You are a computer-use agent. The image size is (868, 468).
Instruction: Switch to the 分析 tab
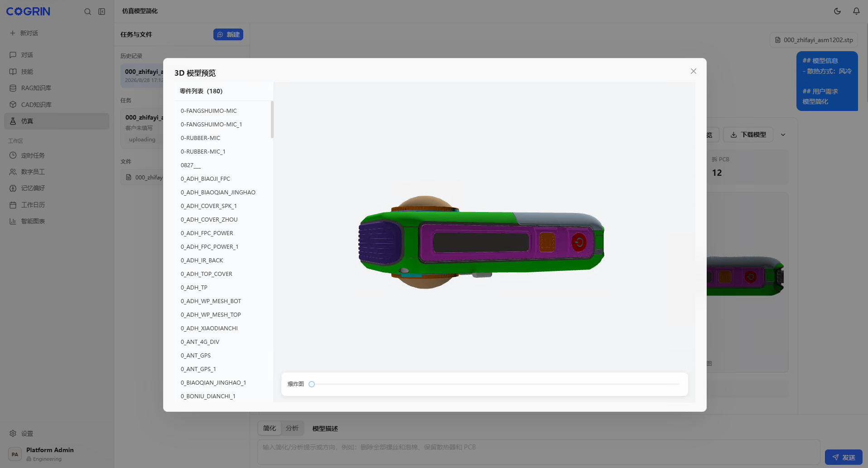tap(292, 428)
